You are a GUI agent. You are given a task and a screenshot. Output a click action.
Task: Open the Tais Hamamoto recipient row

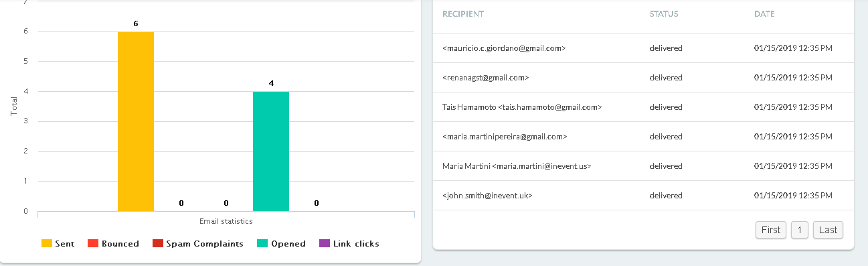click(x=643, y=107)
